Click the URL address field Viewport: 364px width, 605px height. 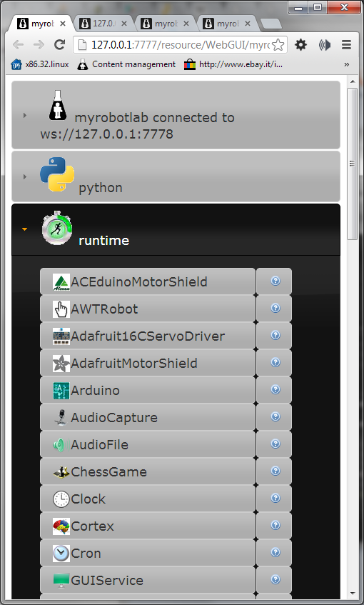tap(180, 45)
